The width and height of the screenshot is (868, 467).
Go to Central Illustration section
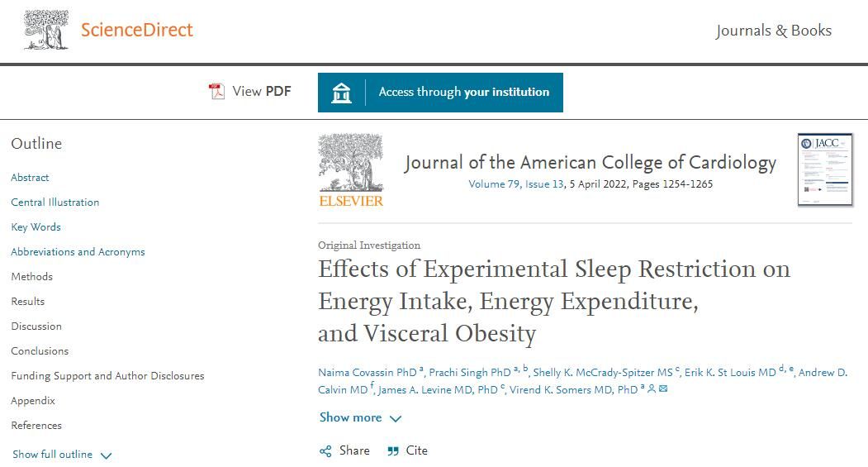[55, 203]
